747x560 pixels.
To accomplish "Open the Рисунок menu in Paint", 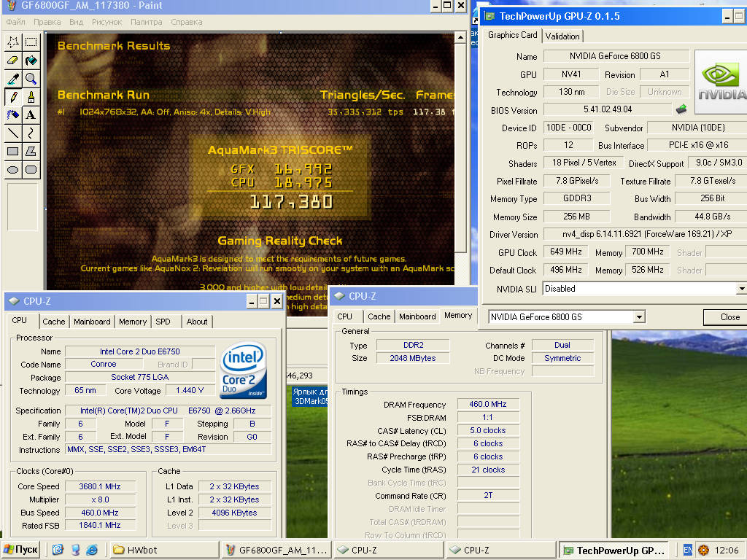I will pyautogui.click(x=107, y=22).
